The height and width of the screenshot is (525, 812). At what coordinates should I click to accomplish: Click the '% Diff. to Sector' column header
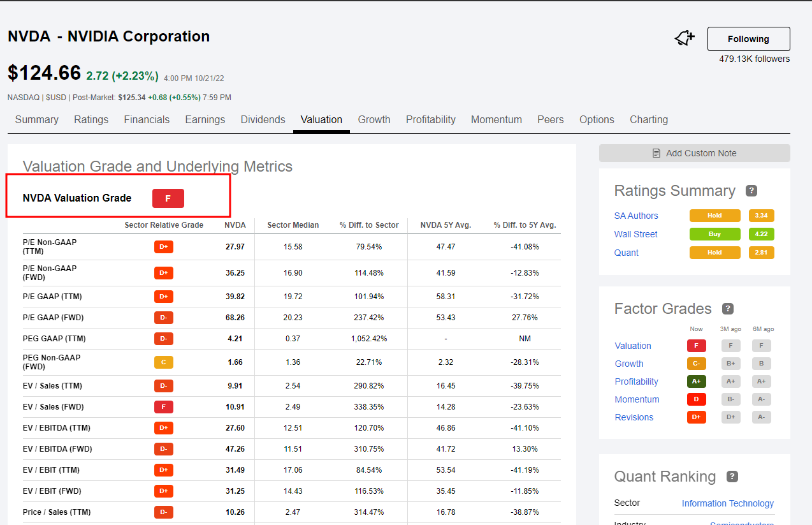click(x=369, y=225)
